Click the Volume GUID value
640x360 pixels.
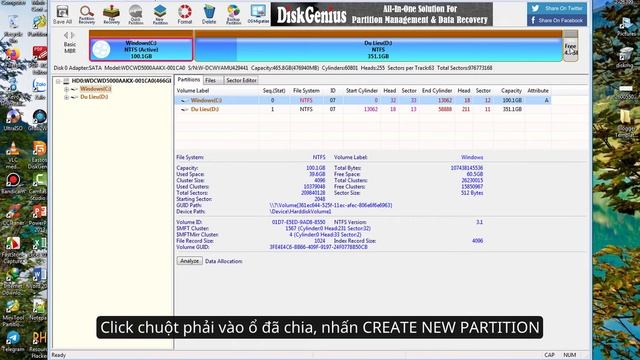coord(318,247)
